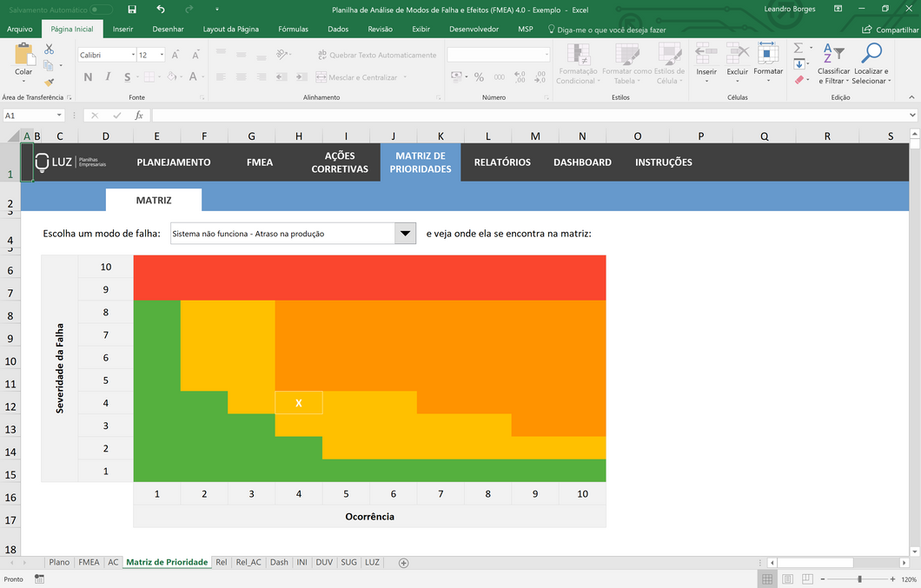The width and height of the screenshot is (921, 588).
Task: Expand the font size dropdown
Action: pos(162,55)
